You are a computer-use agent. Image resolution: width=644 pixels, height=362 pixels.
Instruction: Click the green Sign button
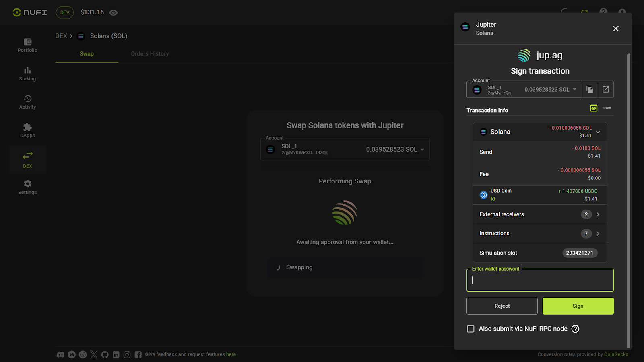pyautogui.click(x=578, y=306)
